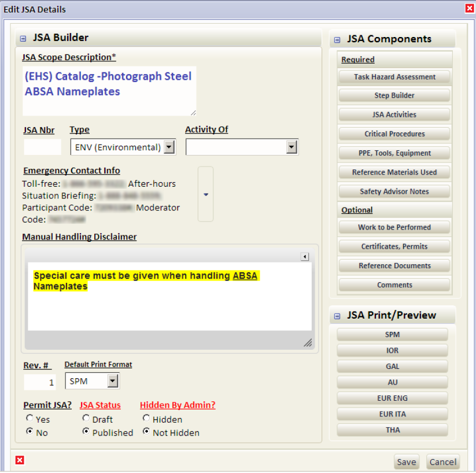Click the JSA Scope Description* label

pyautogui.click(x=69, y=57)
